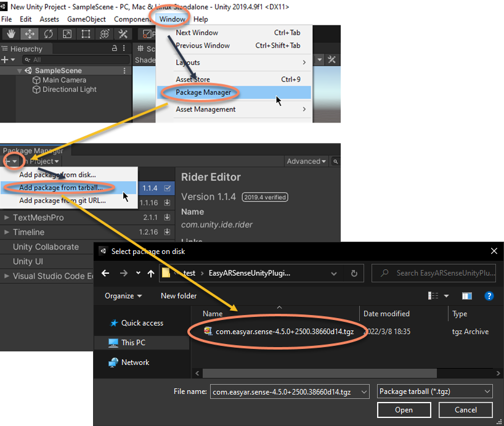Collapse the SampleScene tree node

[x=20, y=71]
